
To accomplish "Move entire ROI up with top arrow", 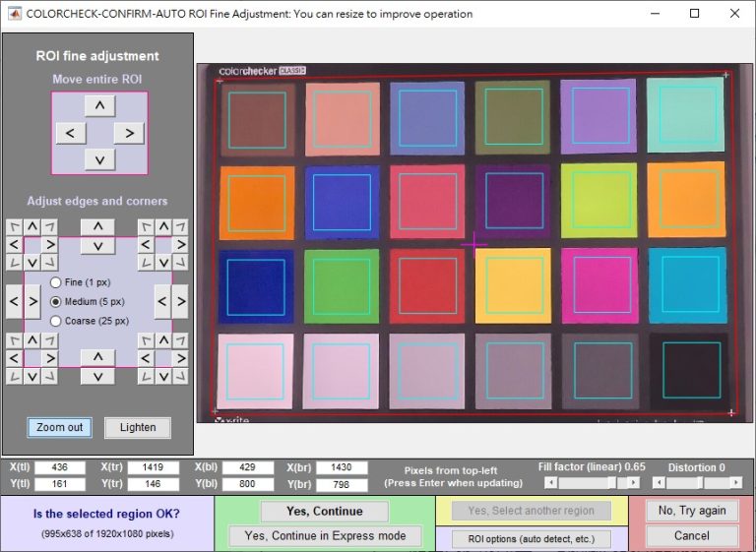I will click(x=99, y=105).
